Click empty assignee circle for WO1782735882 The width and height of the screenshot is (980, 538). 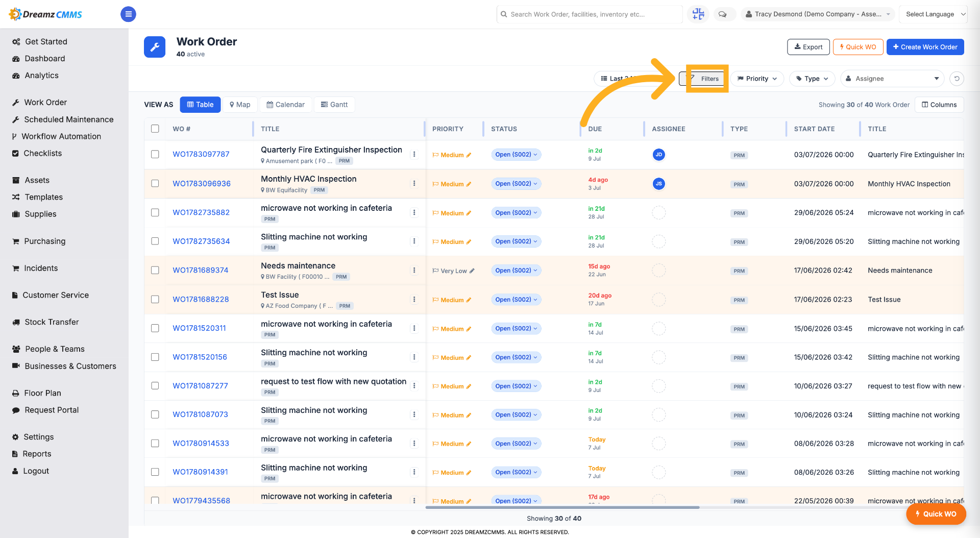(659, 212)
